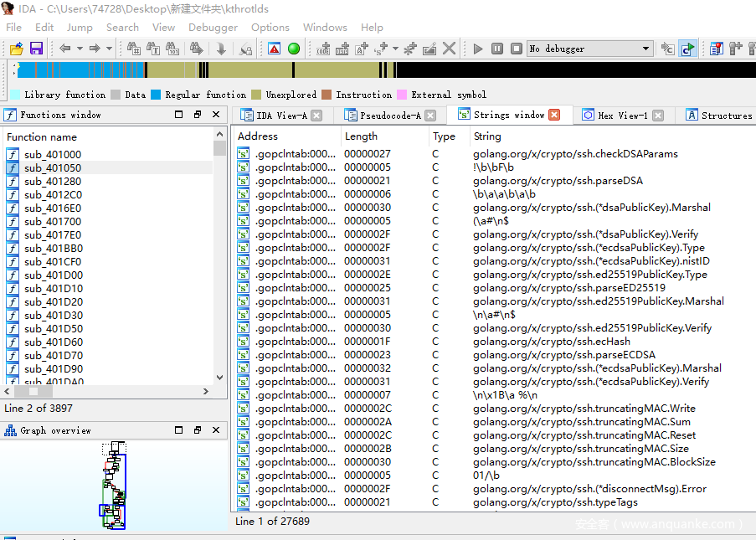Switch to the Pseudocode-A tab
Viewport: 756px width, 540px height.
[x=389, y=116]
